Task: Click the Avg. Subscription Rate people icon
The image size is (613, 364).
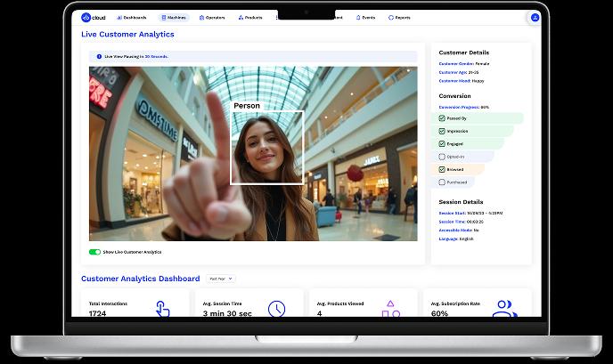Action: point(504,309)
